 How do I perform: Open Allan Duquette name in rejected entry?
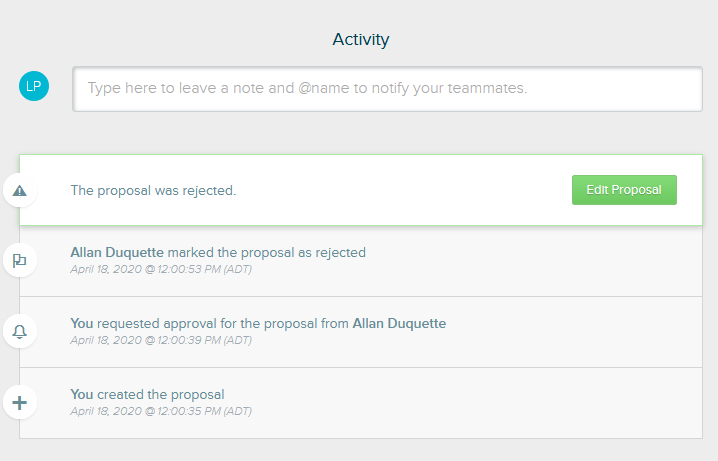pyautogui.click(x=117, y=252)
